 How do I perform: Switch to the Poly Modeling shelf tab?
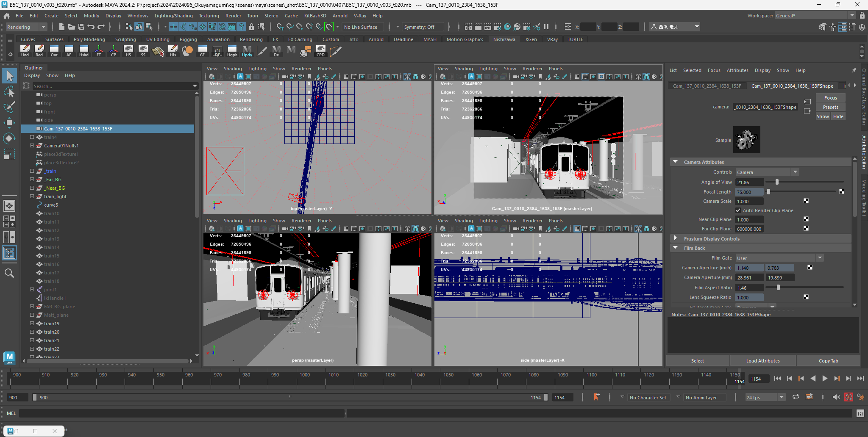(89, 39)
